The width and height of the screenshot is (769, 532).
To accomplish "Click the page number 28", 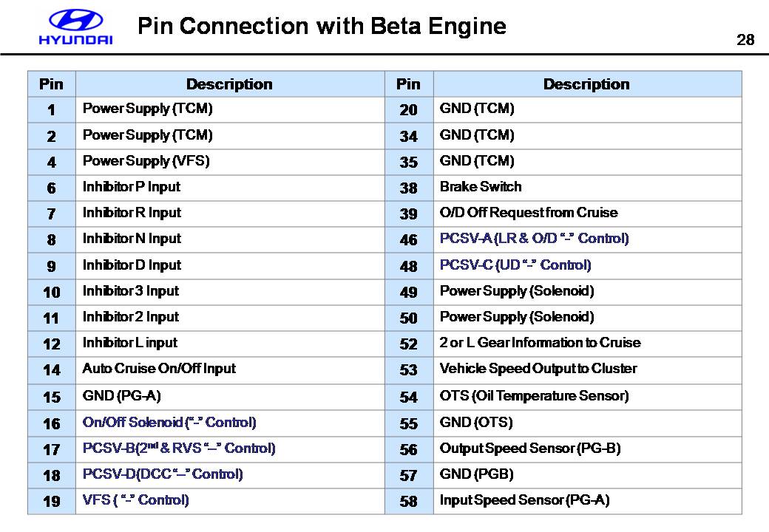I will pos(745,40).
